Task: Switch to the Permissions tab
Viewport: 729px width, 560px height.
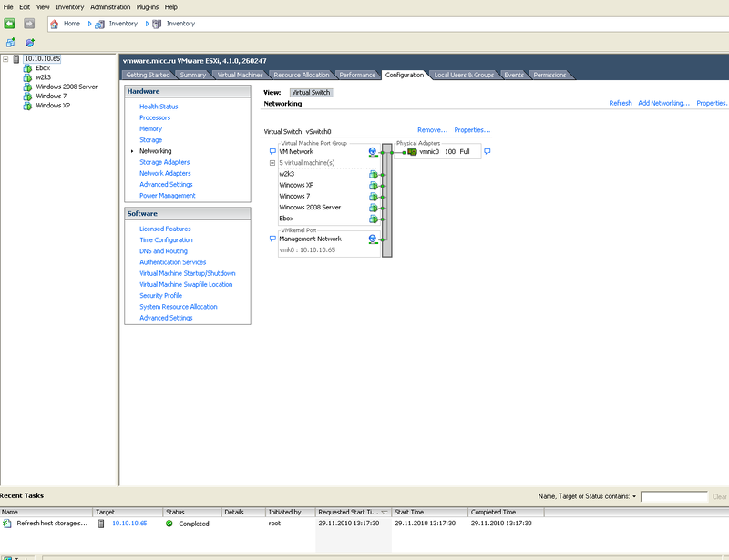Action: 549,75
